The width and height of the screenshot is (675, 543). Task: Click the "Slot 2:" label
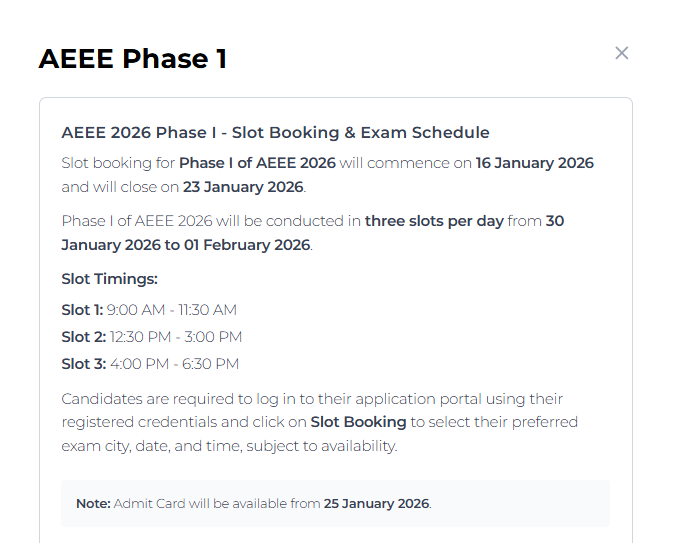83,337
